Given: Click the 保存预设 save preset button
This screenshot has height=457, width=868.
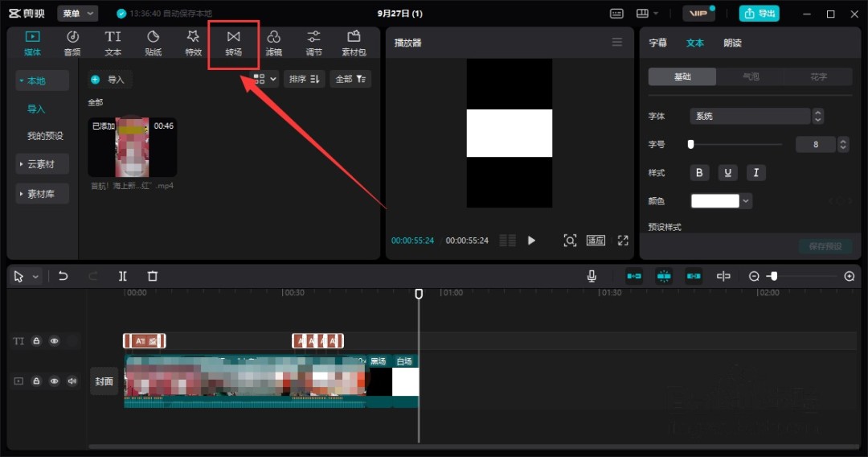Looking at the screenshot, I should pos(825,246).
